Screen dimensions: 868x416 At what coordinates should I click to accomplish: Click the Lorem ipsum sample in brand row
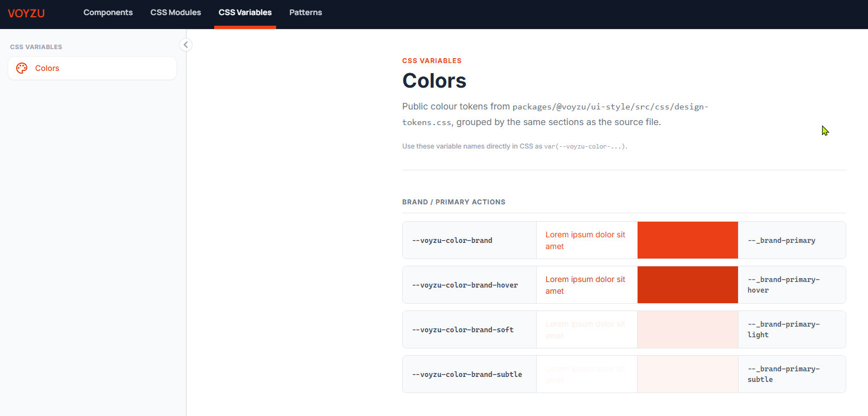586,241
